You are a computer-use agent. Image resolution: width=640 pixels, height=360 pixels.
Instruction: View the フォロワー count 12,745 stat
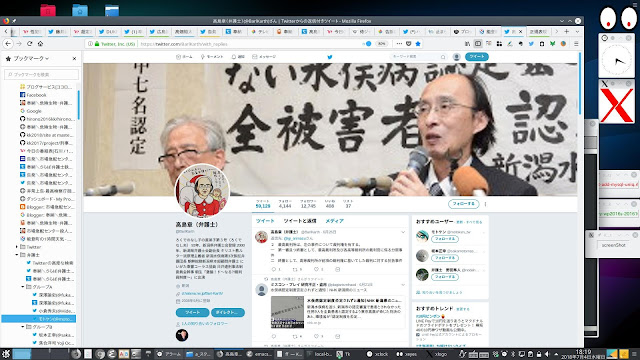point(308,204)
